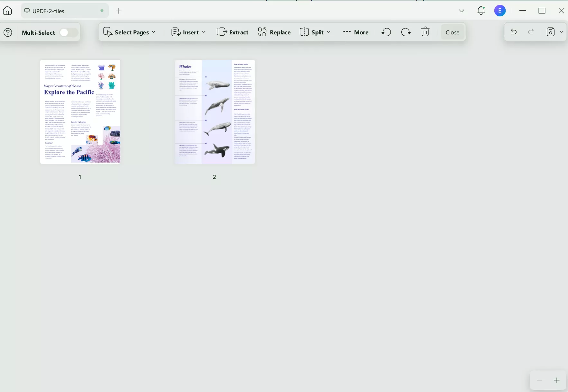Delete pages with the trash icon
This screenshot has height=392, width=568.
pos(425,32)
